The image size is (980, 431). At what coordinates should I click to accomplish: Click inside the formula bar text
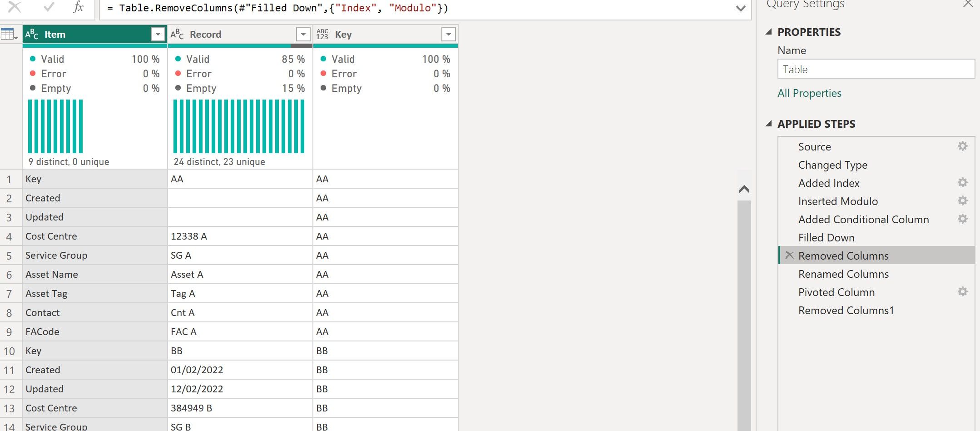tap(278, 8)
